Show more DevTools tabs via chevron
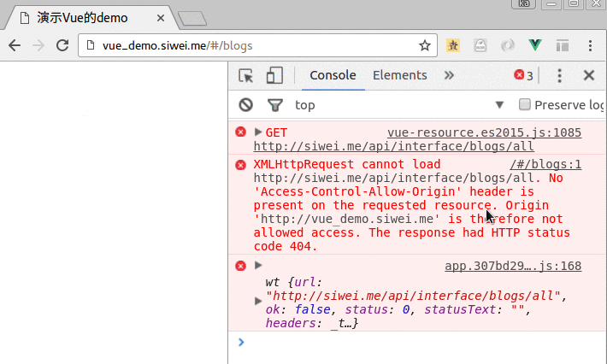The height and width of the screenshot is (364, 607). point(449,75)
